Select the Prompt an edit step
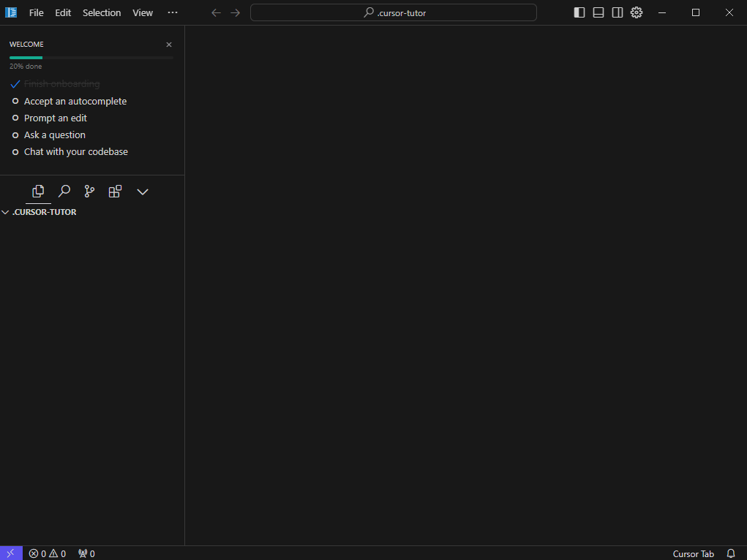The image size is (747, 560). coord(56,118)
